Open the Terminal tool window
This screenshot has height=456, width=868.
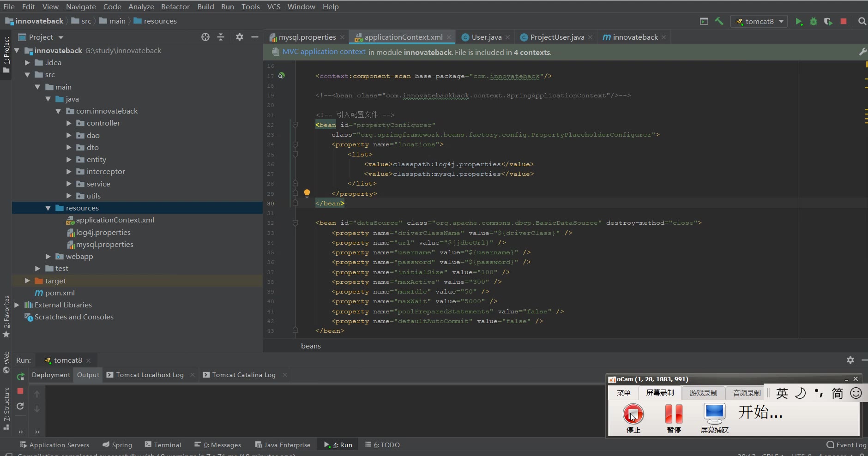point(163,445)
